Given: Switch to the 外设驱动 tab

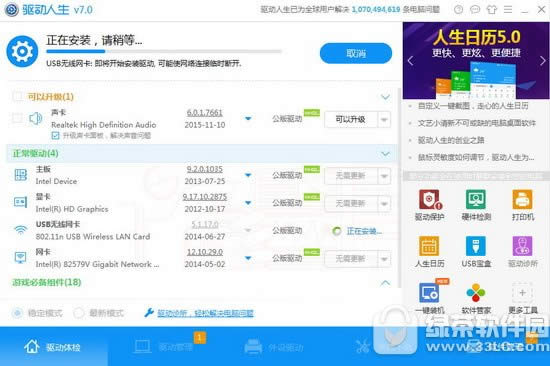Looking at the screenshot, I should click(274, 347).
